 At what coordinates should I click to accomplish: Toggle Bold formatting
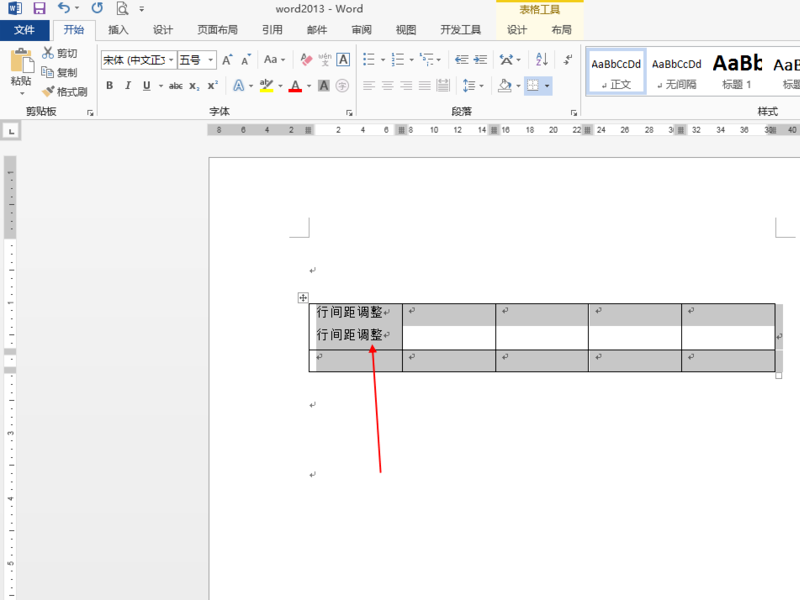point(110,86)
